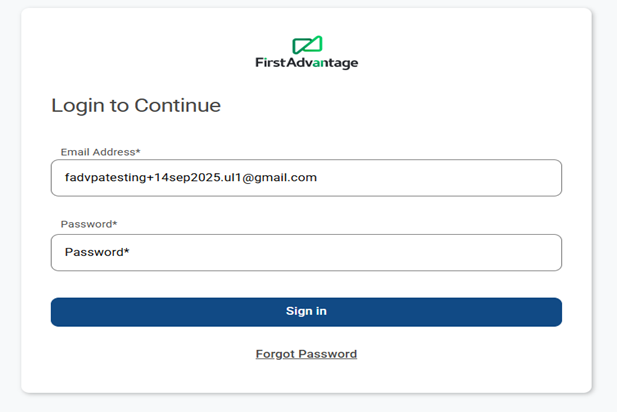Click the Email Address* field label
The width and height of the screenshot is (617, 412).
point(100,152)
